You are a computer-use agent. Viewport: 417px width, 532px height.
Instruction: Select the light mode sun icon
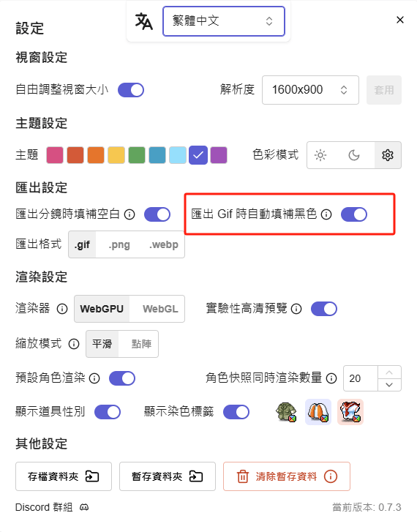tap(320, 155)
